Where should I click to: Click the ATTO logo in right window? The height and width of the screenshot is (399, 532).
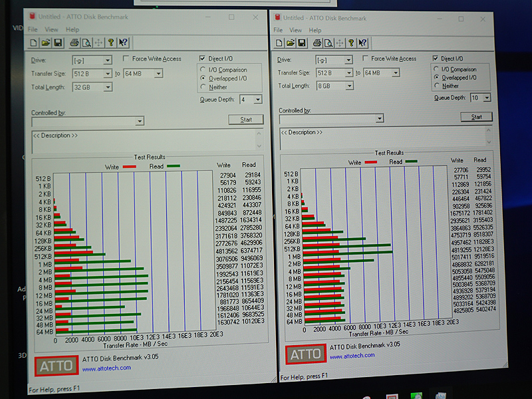[x=306, y=354]
